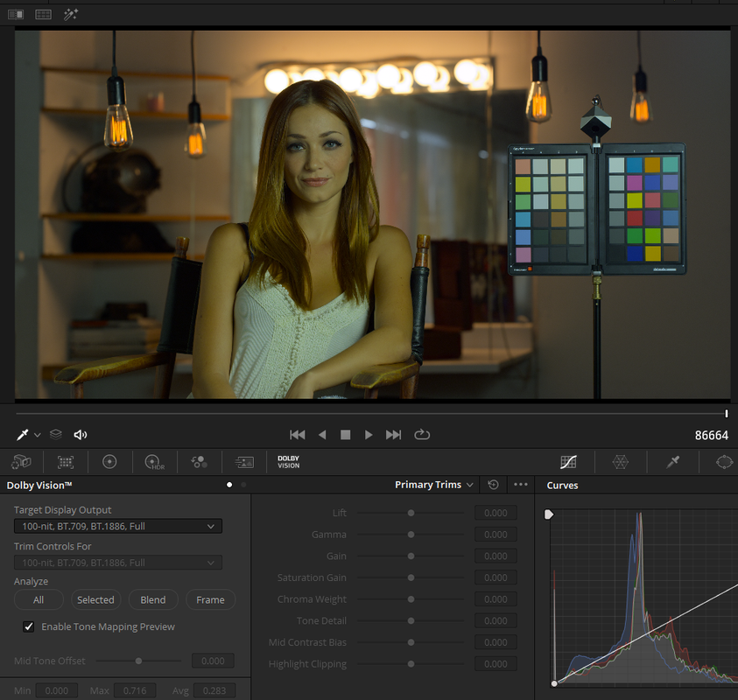Play the clip in reverse
The height and width of the screenshot is (700, 738).
(x=322, y=435)
